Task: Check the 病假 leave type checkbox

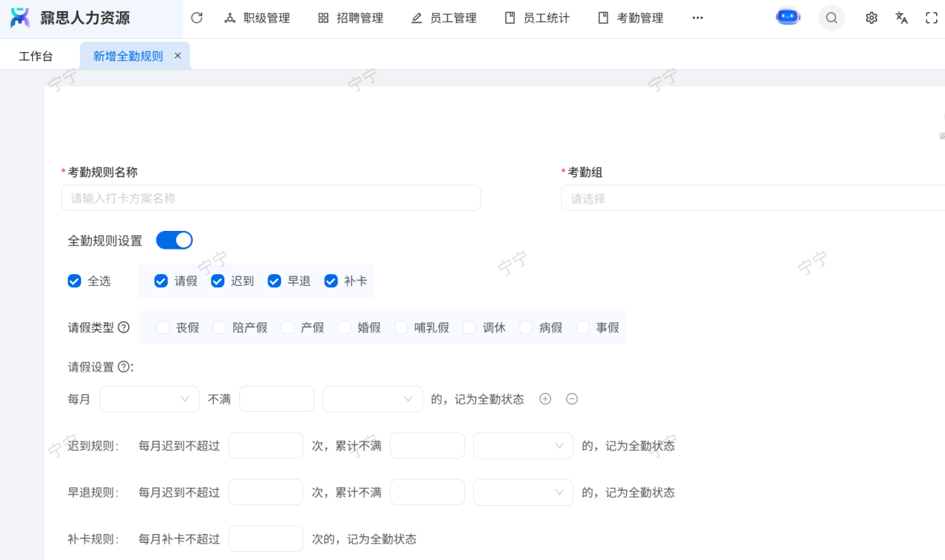Action: (526, 328)
